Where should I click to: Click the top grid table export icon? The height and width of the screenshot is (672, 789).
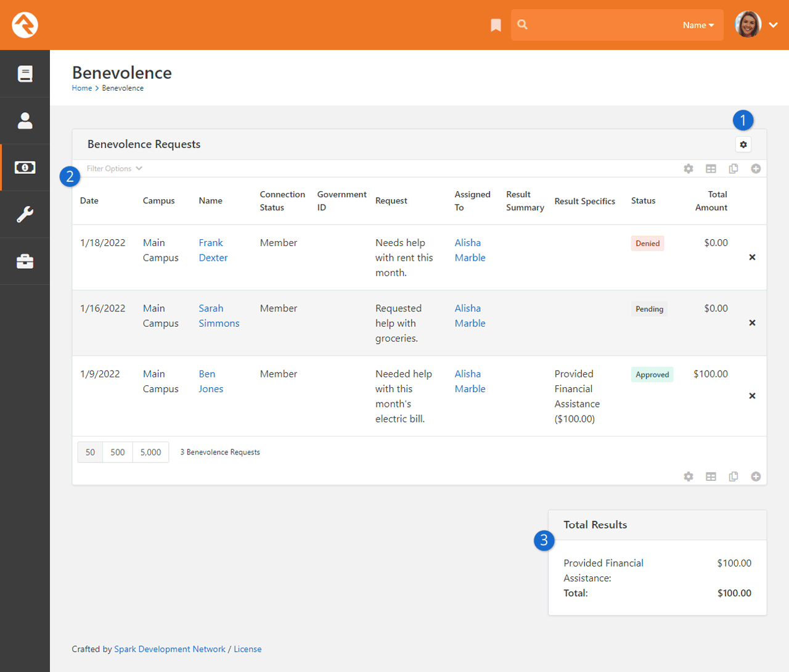point(711,169)
